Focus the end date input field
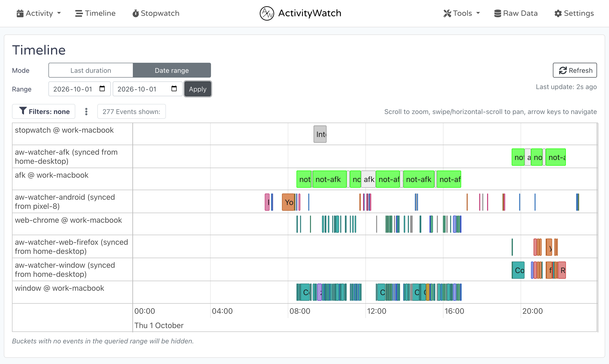Screen dimensions: 609x364 click(x=147, y=89)
